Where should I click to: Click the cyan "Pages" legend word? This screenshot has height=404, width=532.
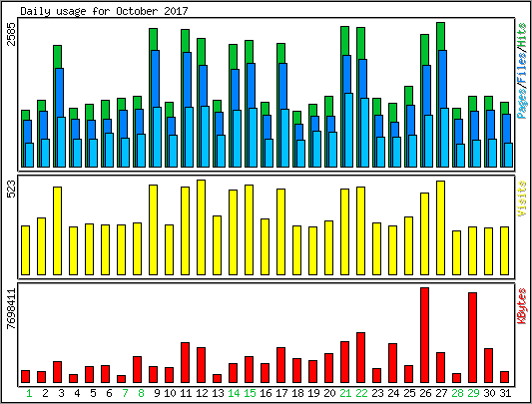[522, 103]
